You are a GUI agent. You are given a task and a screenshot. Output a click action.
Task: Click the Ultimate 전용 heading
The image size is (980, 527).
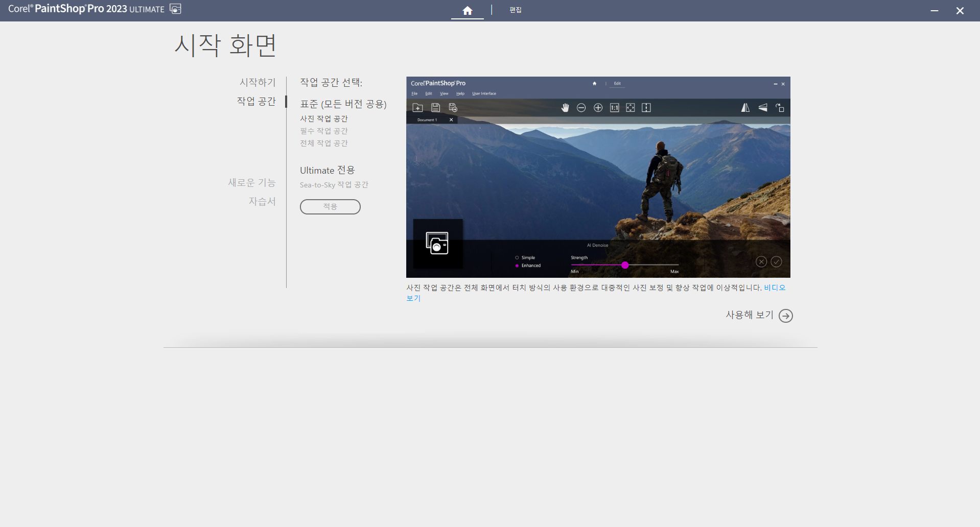327,170
